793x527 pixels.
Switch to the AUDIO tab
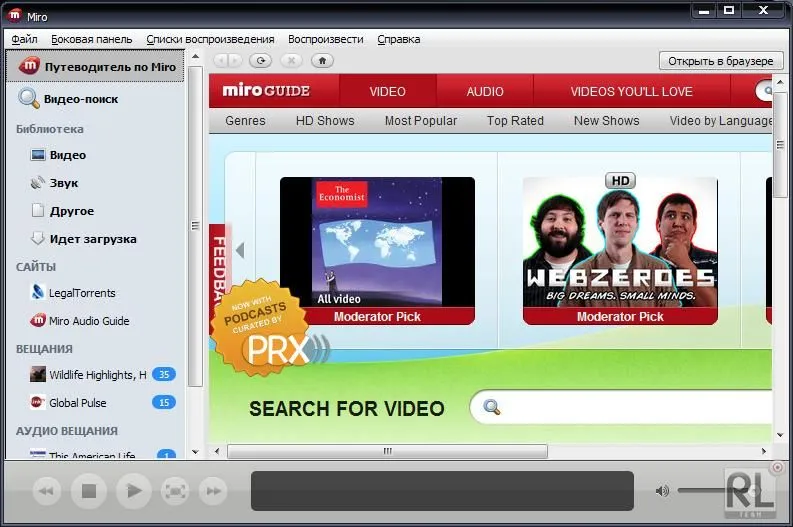pyautogui.click(x=485, y=92)
